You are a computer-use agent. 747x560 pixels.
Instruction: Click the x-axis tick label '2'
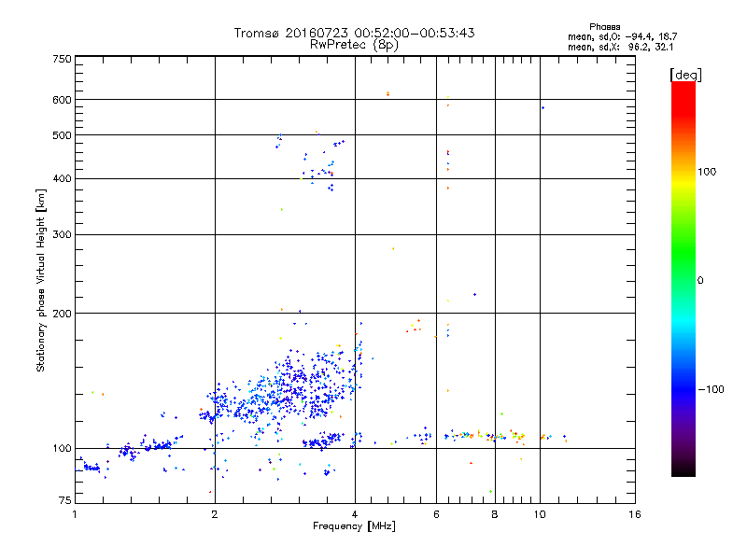click(x=215, y=514)
